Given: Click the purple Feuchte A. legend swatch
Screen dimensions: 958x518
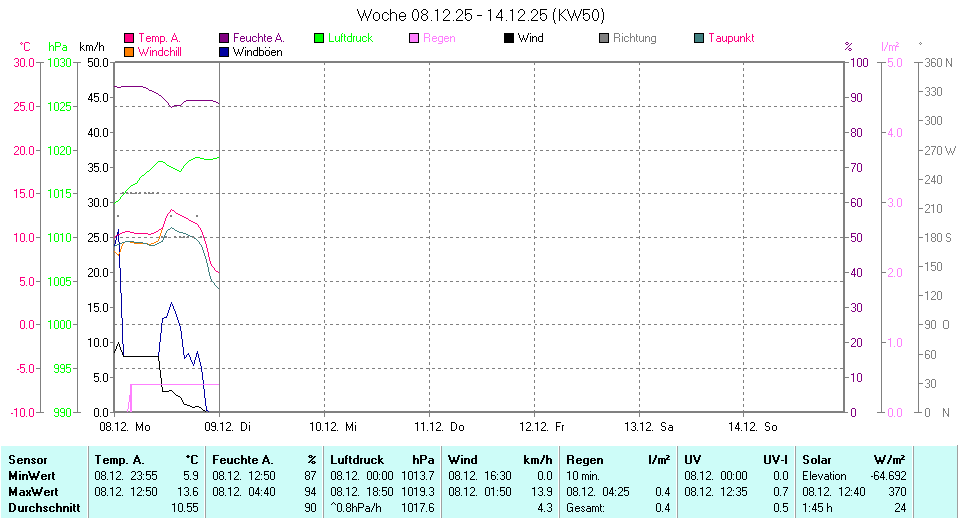Looking at the screenshot, I should coord(225,38).
